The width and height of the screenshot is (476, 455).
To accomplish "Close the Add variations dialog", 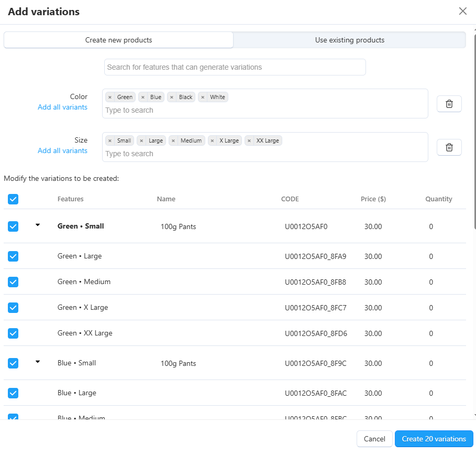I will [462, 11].
